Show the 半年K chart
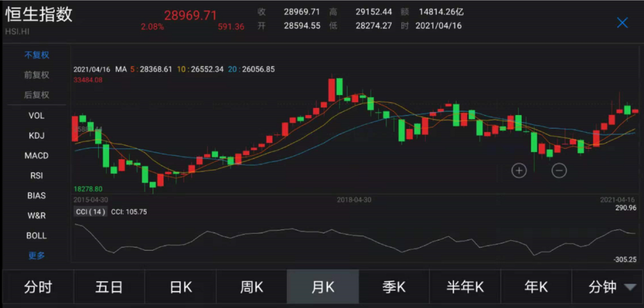644x308 pixels. (x=465, y=287)
